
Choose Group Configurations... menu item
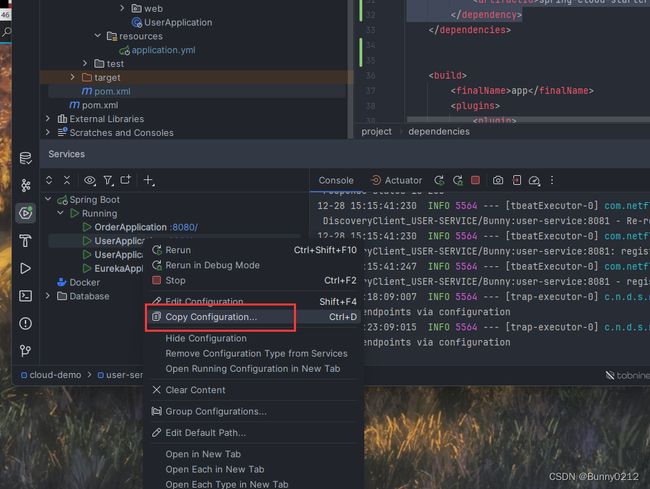click(254, 412)
